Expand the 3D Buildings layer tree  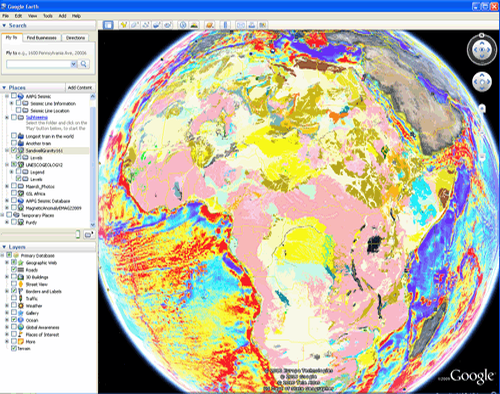point(7,277)
